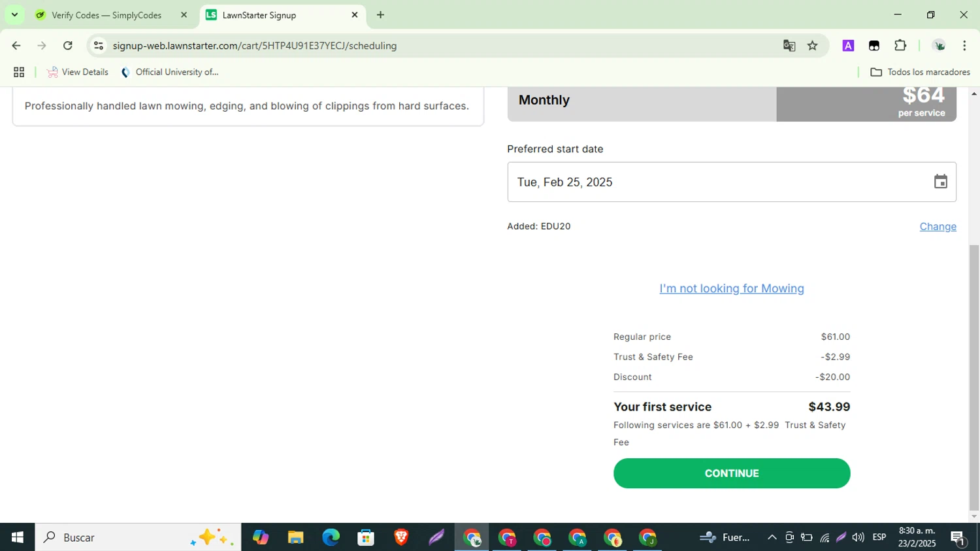Switch to LawnStarter Signup tab

[x=282, y=15]
